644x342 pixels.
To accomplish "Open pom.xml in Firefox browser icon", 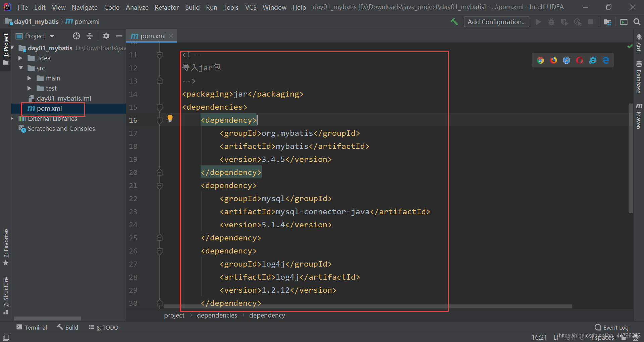I will [x=553, y=60].
